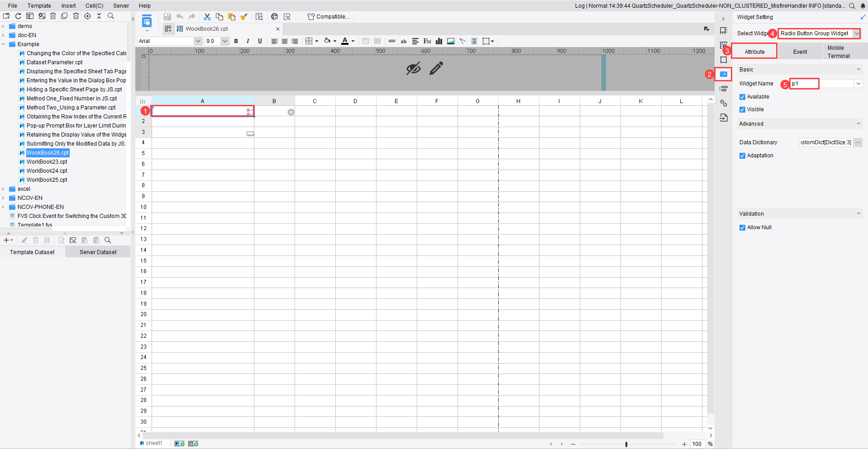Collapse the Example folder
The height and width of the screenshot is (449, 868).
tap(3, 44)
